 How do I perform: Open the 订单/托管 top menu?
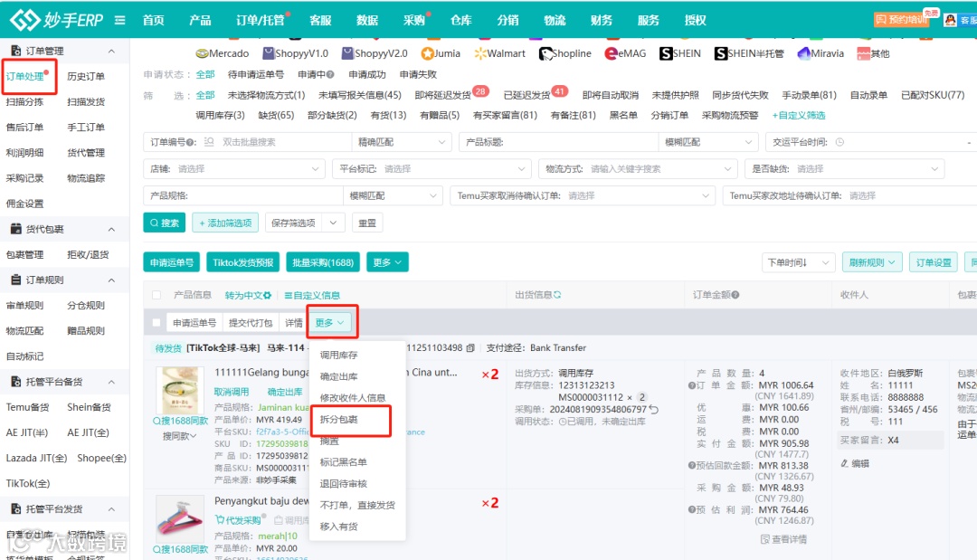coord(260,20)
